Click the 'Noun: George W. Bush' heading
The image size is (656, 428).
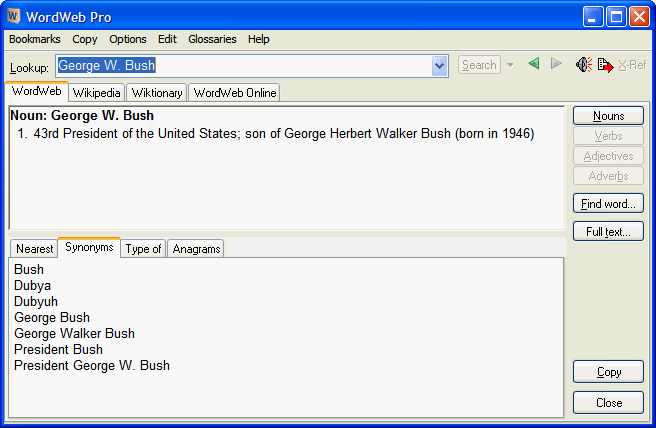tap(82, 115)
